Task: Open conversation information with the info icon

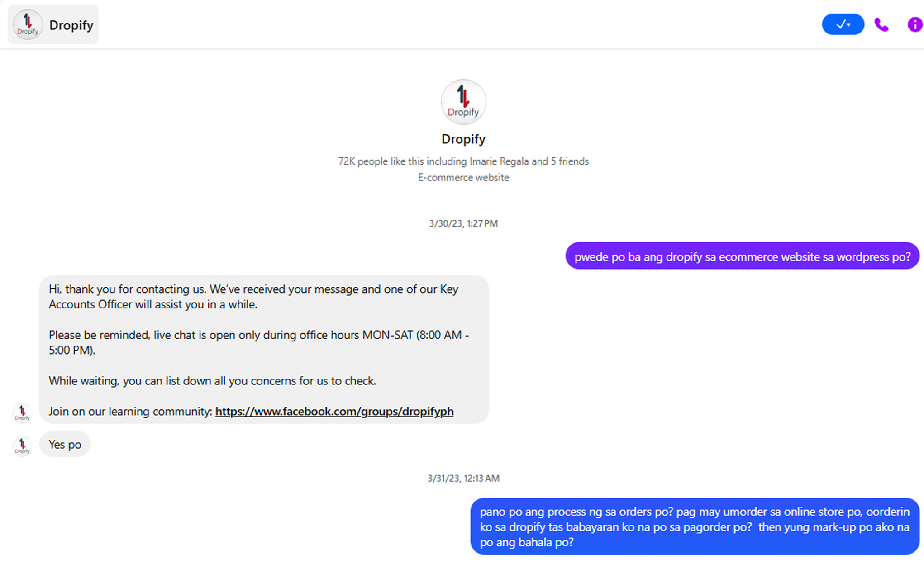Action: coord(914,24)
